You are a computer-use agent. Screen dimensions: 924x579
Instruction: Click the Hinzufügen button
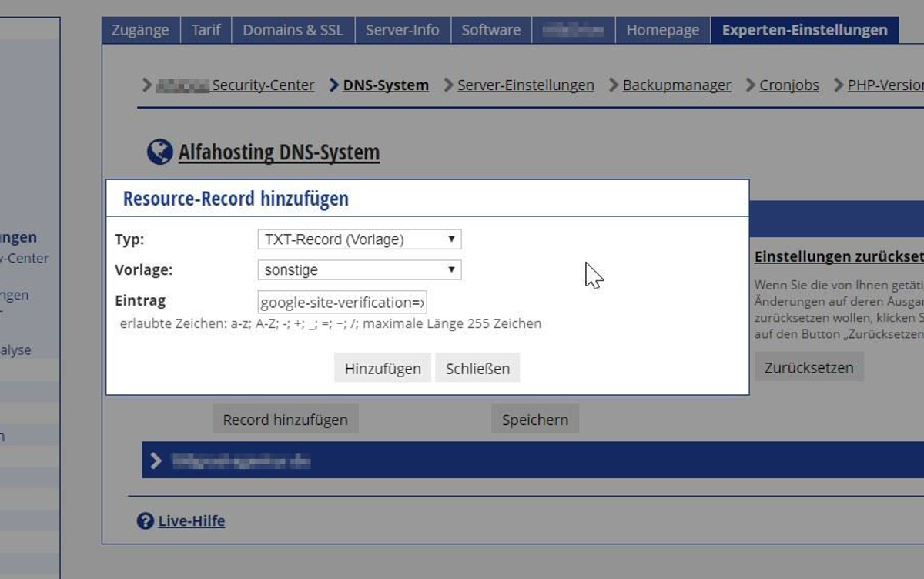pyautogui.click(x=383, y=368)
